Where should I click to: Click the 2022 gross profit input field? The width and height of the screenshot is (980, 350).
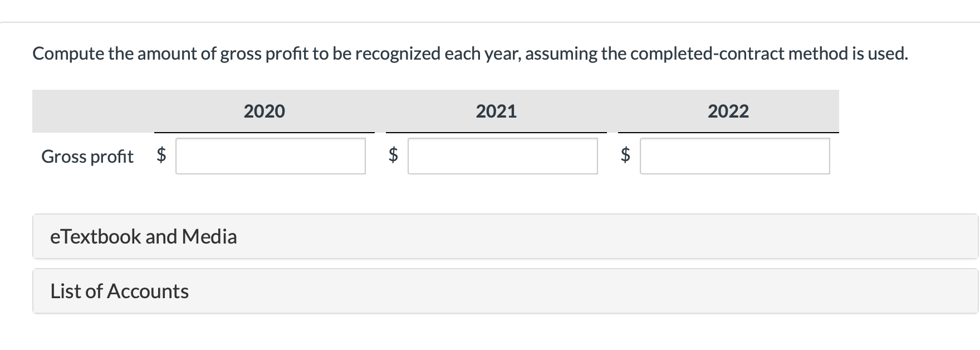734,157
